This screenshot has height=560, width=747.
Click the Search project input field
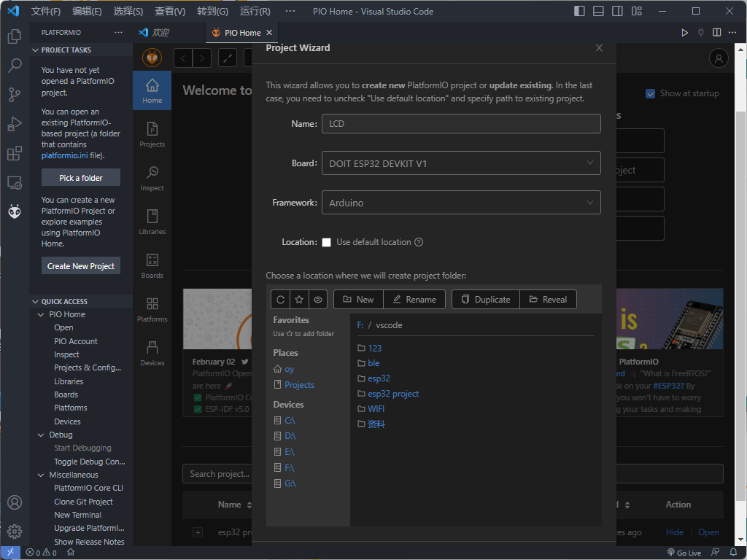coord(217,474)
